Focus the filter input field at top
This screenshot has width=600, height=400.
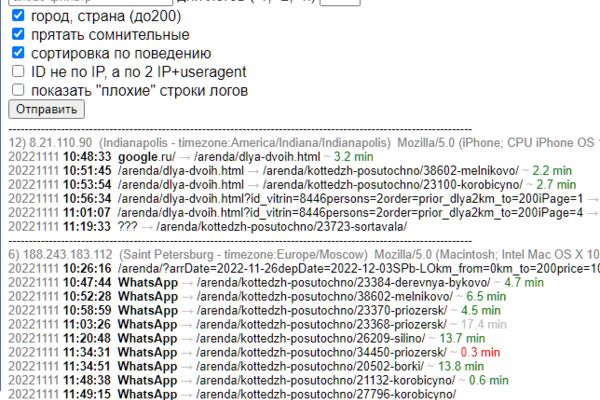tap(90, 2)
